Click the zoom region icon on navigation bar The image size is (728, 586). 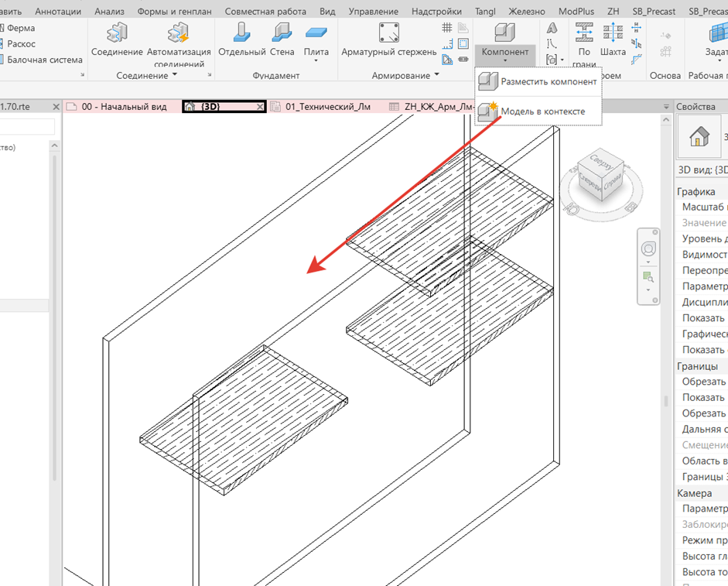point(648,277)
